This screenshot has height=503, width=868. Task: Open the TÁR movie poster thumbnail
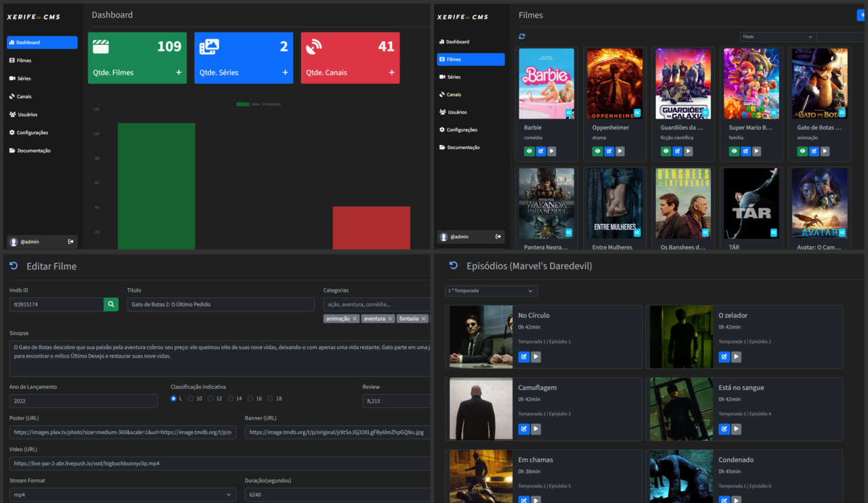[751, 203]
